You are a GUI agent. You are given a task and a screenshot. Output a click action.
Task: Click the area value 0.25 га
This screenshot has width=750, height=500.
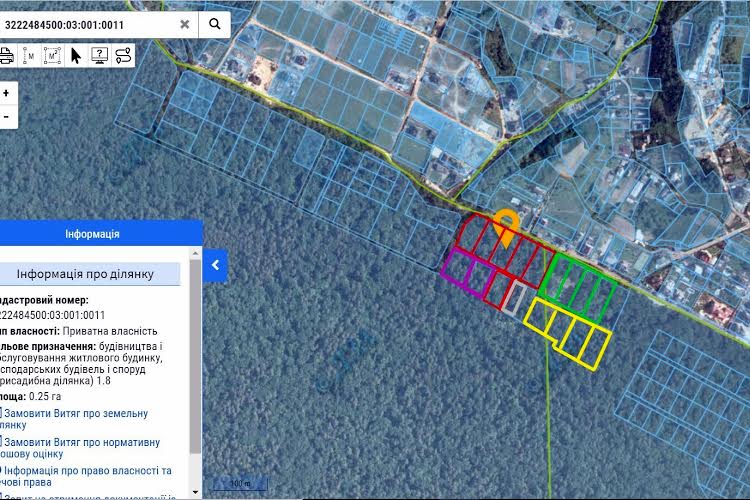(x=45, y=396)
